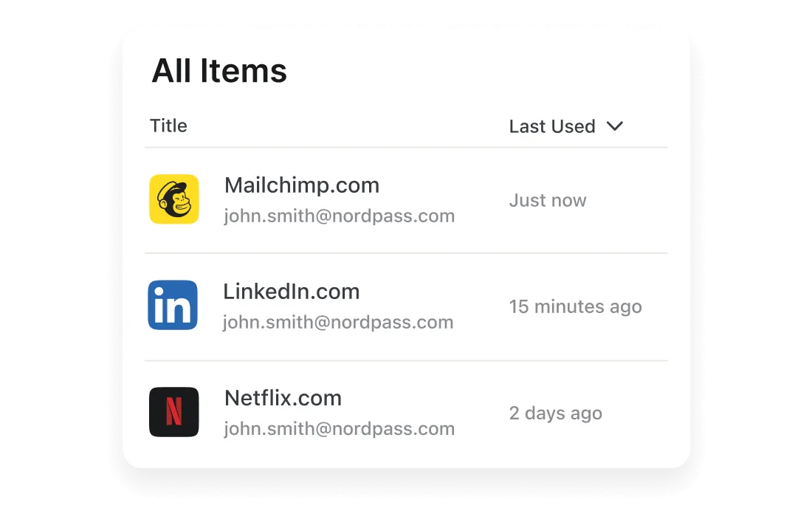Select the Netflix.com item title

[283, 398]
